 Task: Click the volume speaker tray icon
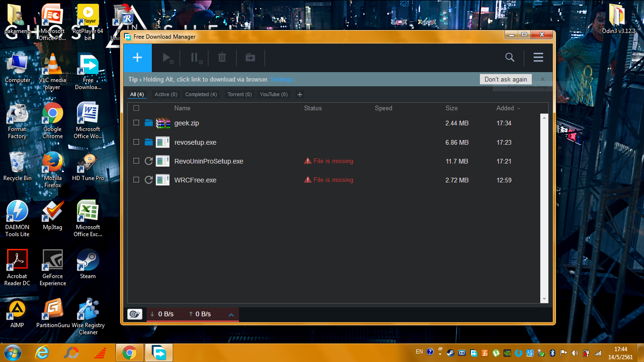pyautogui.click(x=575, y=353)
